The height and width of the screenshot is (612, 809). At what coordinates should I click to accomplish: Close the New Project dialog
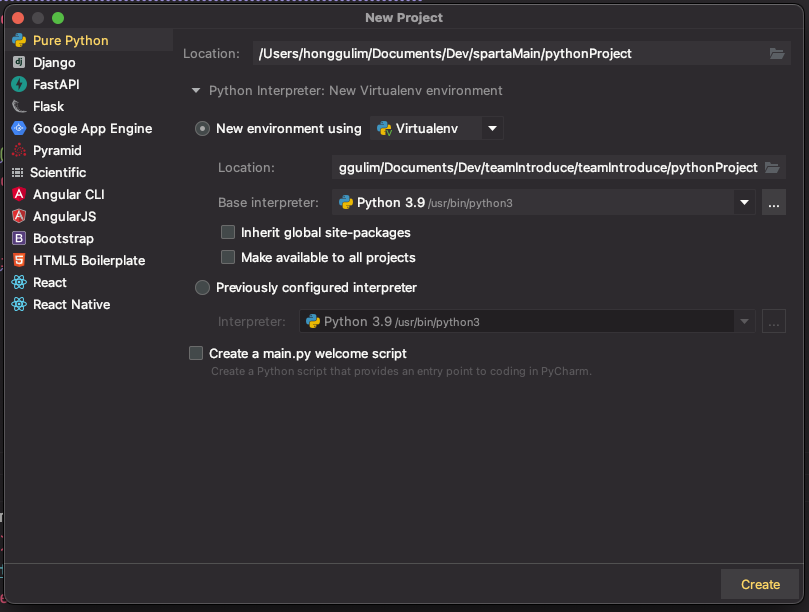18,18
